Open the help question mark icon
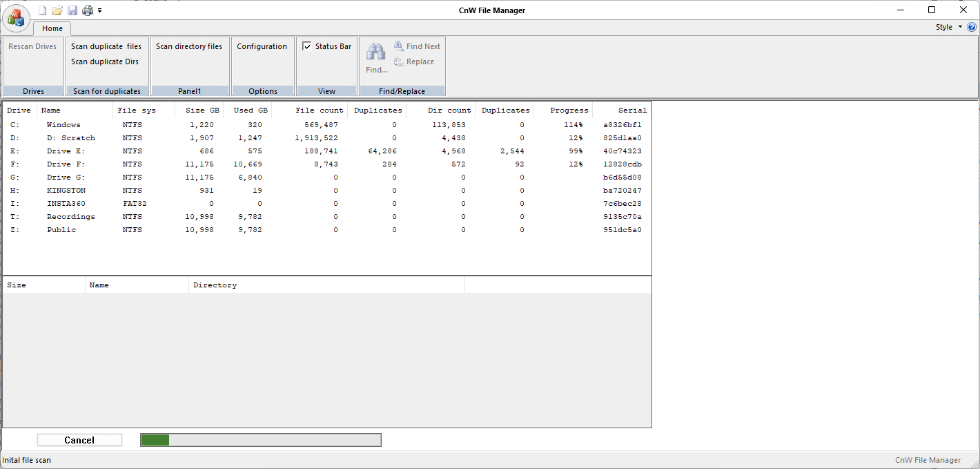980x469 pixels. [972, 28]
